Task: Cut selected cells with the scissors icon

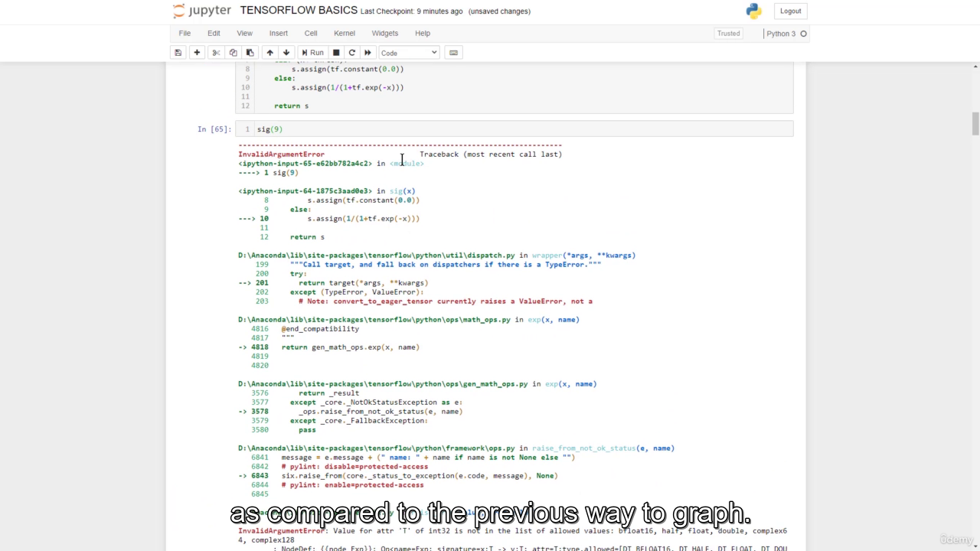Action: (216, 53)
